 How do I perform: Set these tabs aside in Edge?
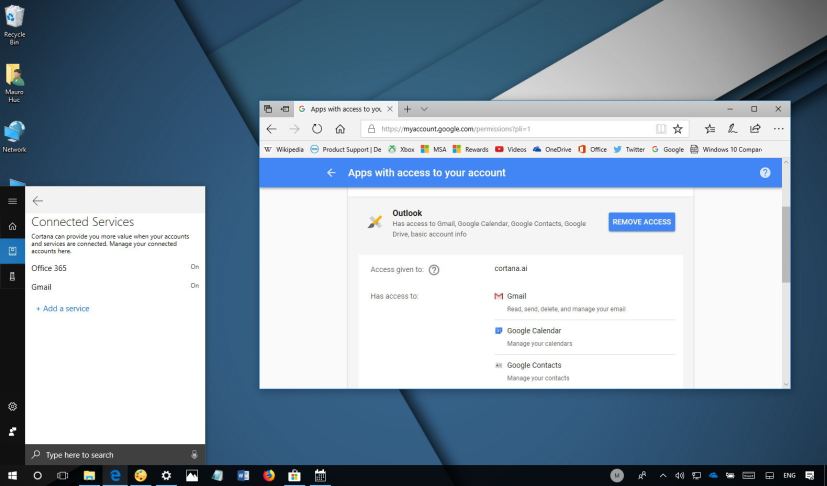285,109
